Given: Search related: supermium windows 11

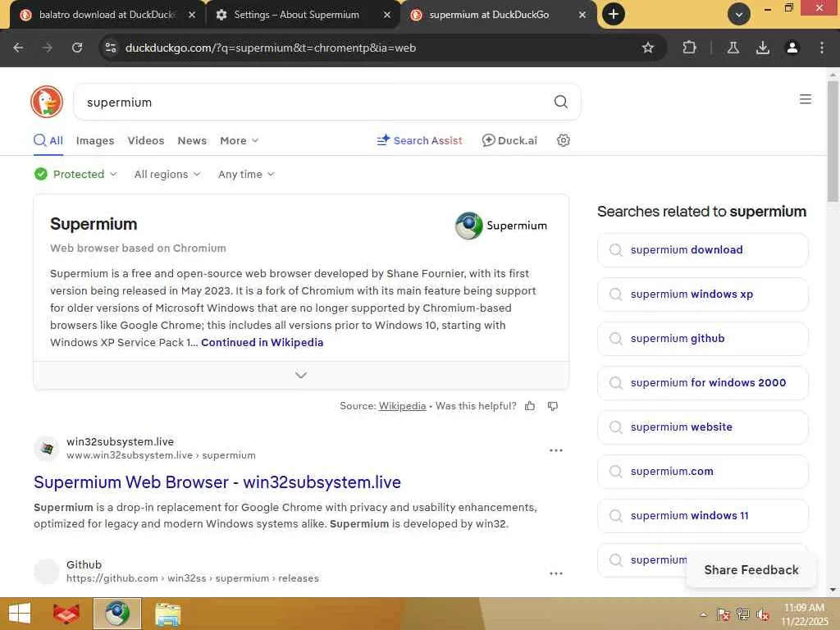Looking at the screenshot, I should (x=702, y=515).
